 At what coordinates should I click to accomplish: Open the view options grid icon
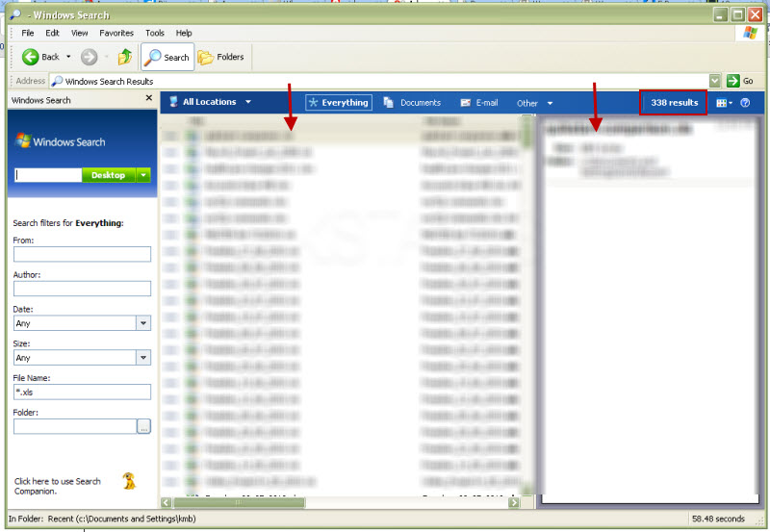725,103
